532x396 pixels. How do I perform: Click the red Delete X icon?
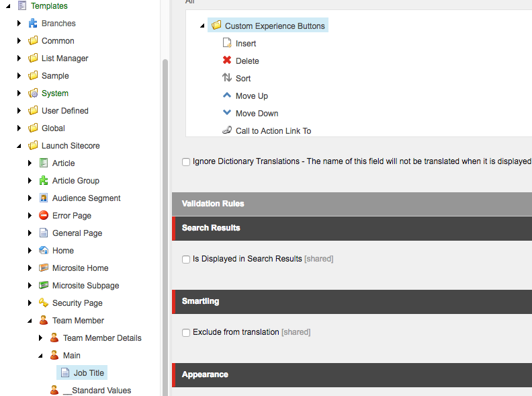(x=227, y=61)
